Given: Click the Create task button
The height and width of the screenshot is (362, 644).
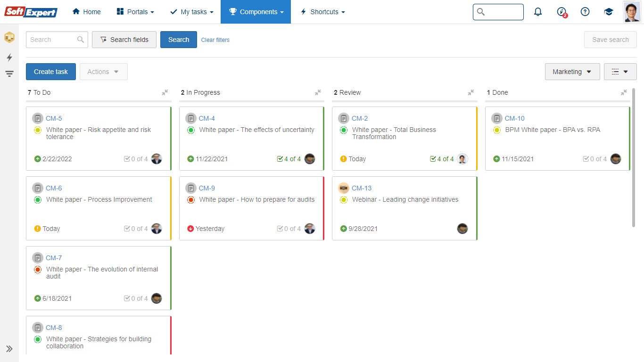Looking at the screenshot, I should 51,72.
